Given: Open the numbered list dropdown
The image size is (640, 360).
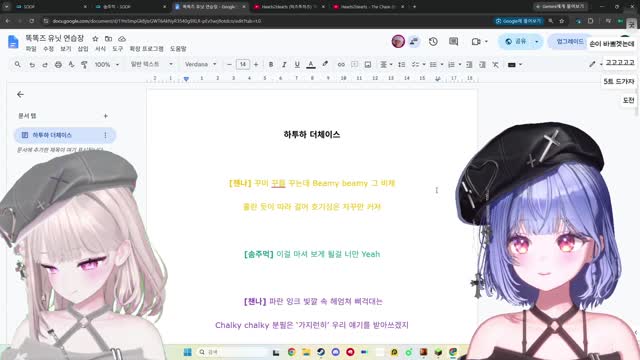Looking at the screenshot, I should 454,64.
